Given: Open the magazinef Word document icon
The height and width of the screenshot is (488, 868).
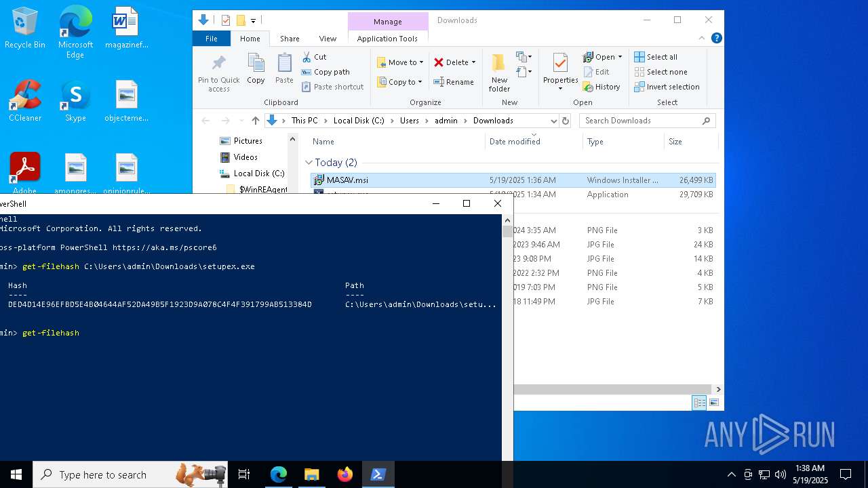Looking at the screenshot, I should pos(126,28).
